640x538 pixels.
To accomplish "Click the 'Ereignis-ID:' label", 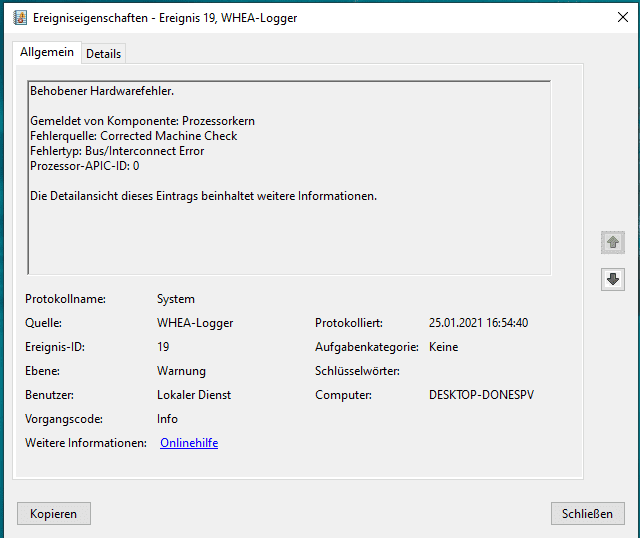I will click(55, 347).
